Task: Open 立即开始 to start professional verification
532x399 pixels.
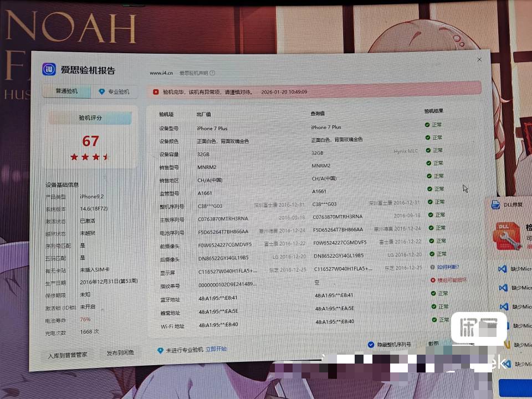Action: pyautogui.click(x=216, y=349)
